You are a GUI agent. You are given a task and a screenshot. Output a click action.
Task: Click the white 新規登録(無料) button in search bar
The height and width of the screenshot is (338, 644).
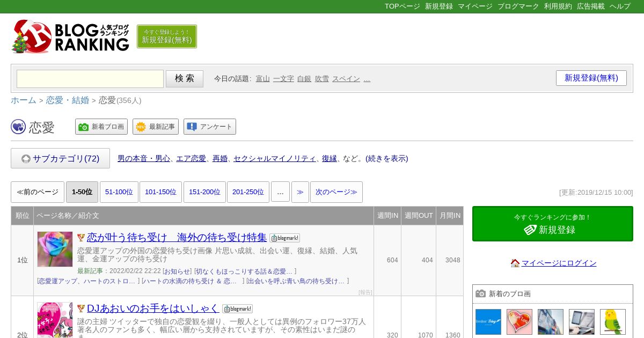(x=591, y=78)
